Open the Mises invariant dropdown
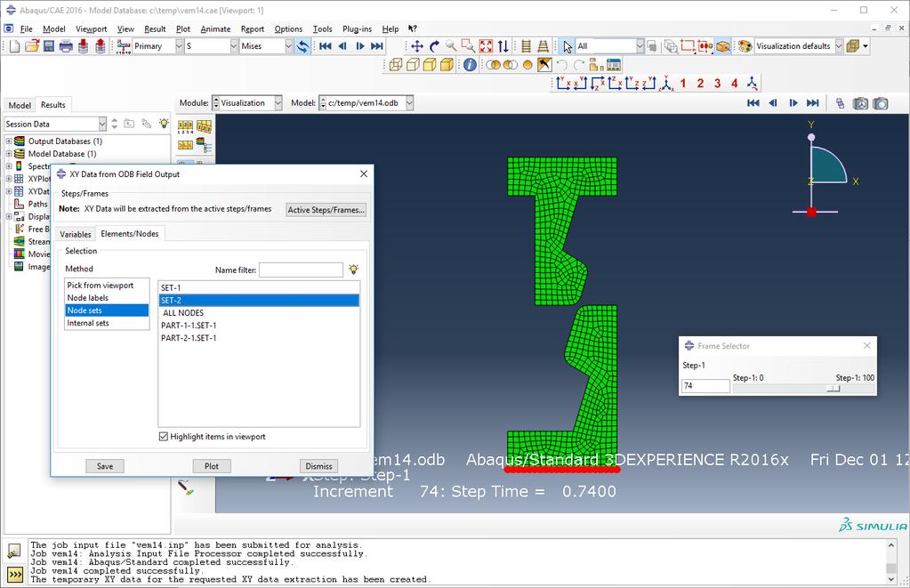 [288, 46]
